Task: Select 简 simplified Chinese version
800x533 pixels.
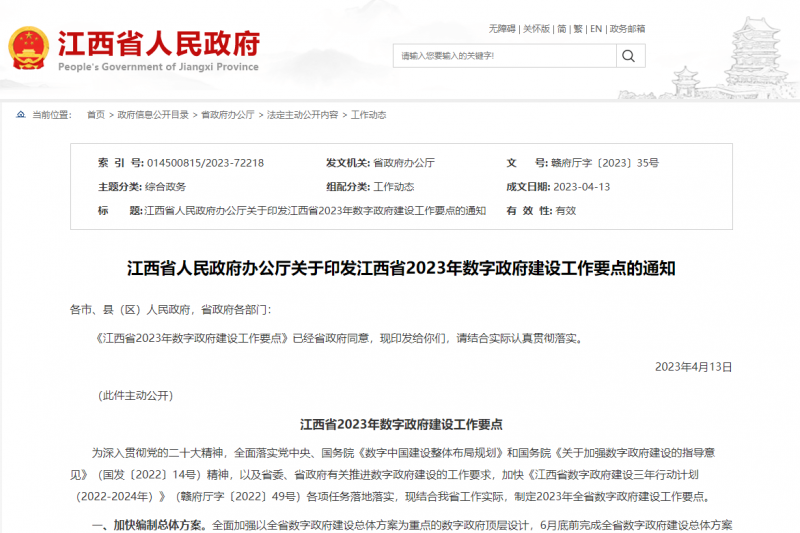Action: point(562,29)
